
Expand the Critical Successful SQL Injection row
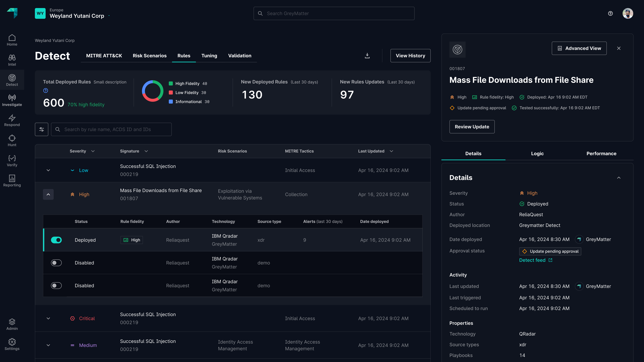pos(48,318)
